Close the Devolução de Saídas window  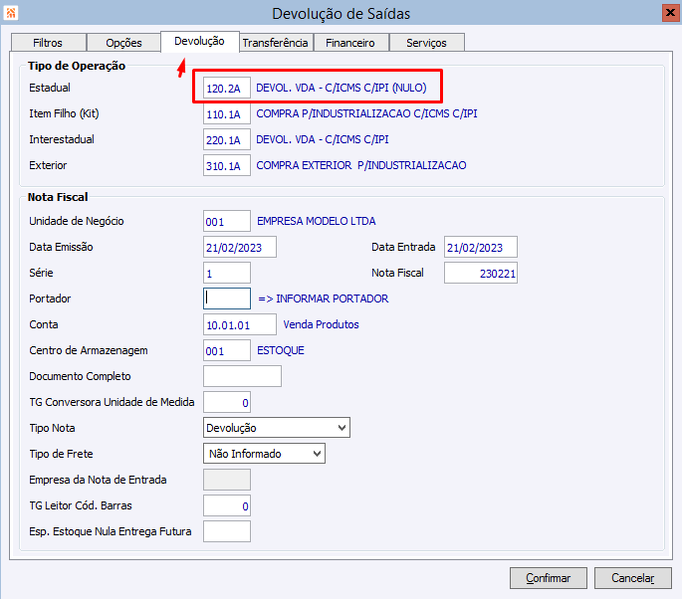click(670, 13)
